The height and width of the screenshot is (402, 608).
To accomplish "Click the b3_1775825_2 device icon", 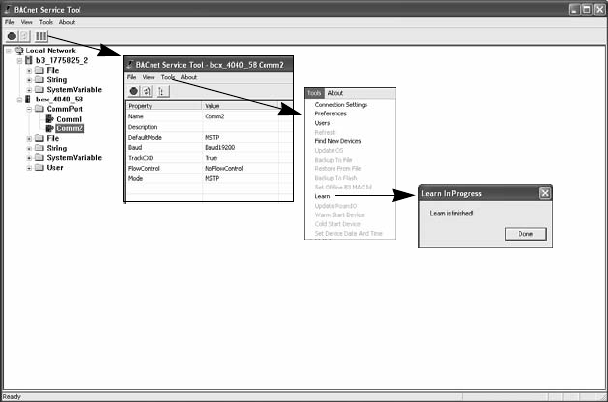I will (x=28, y=60).
